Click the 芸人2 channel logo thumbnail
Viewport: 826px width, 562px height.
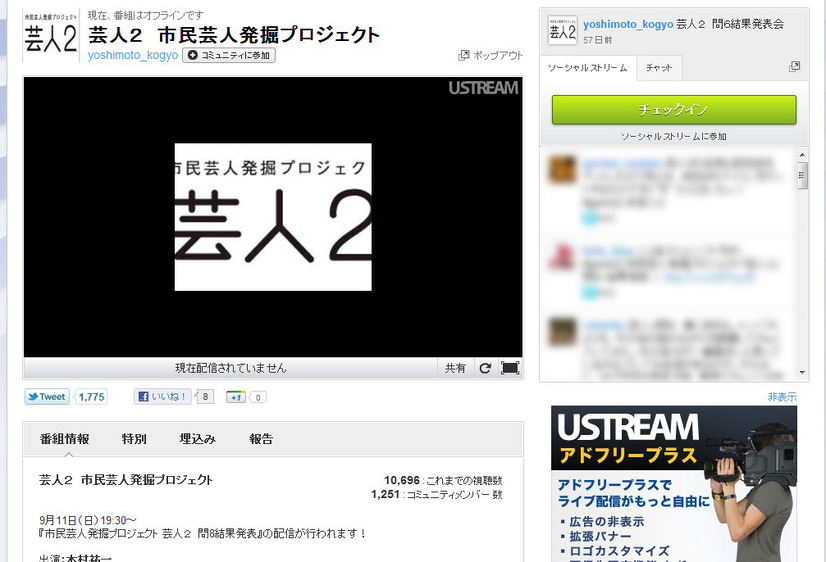click(51, 35)
